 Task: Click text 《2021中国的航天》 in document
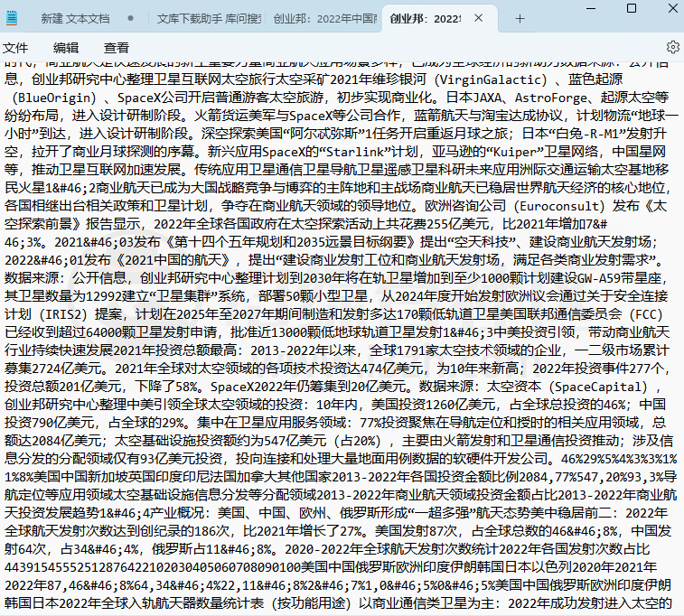pos(173,260)
